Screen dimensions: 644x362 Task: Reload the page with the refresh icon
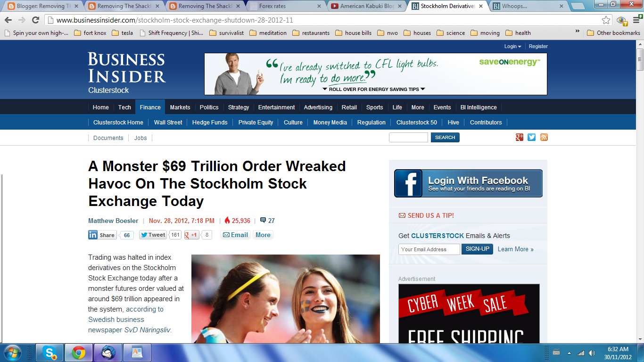coord(35,20)
